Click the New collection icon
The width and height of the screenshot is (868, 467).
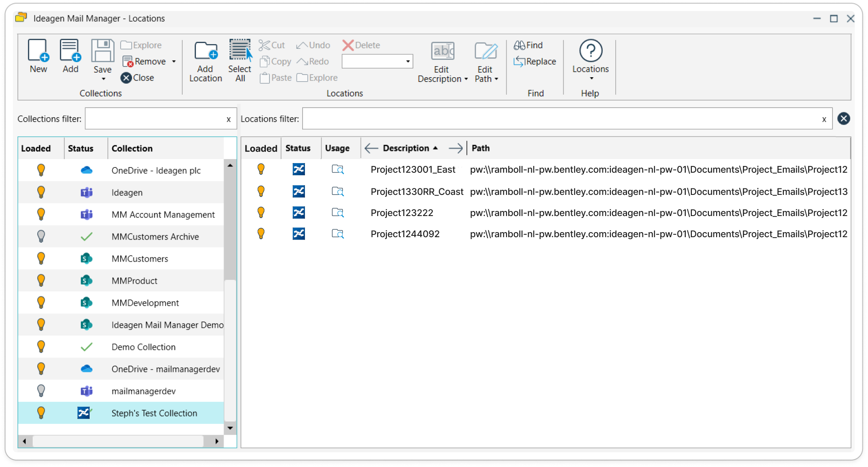point(38,51)
